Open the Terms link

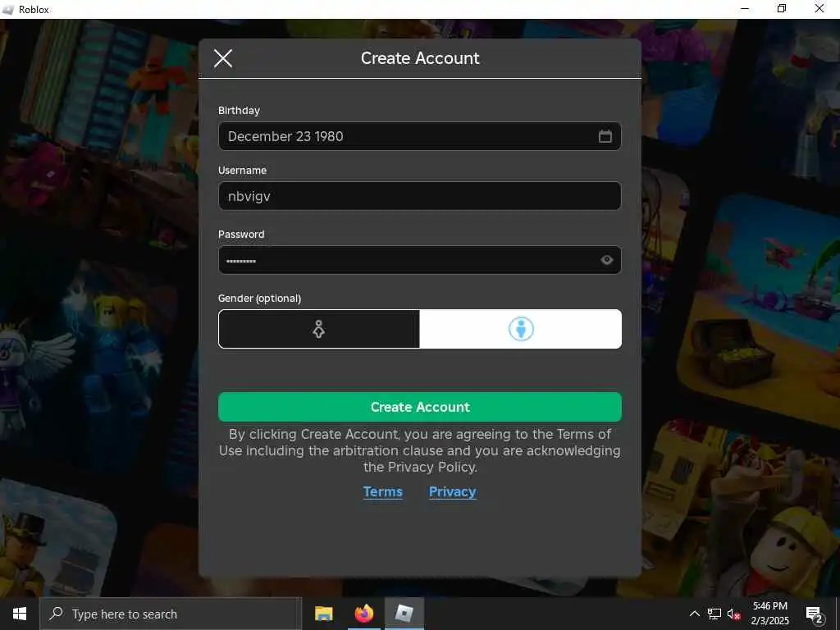pos(382,492)
